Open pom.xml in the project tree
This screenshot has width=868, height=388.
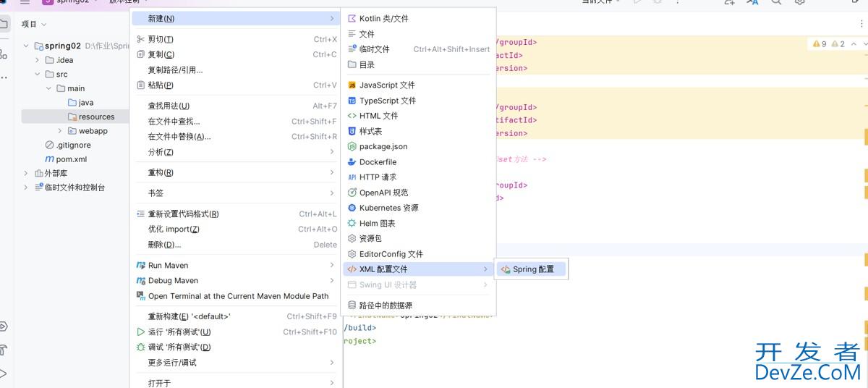click(x=71, y=159)
